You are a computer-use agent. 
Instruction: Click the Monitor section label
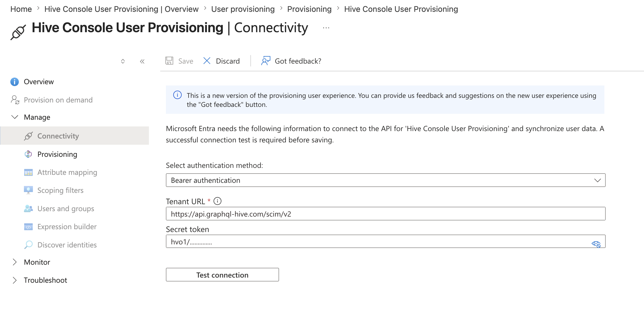[x=37, y=262]
